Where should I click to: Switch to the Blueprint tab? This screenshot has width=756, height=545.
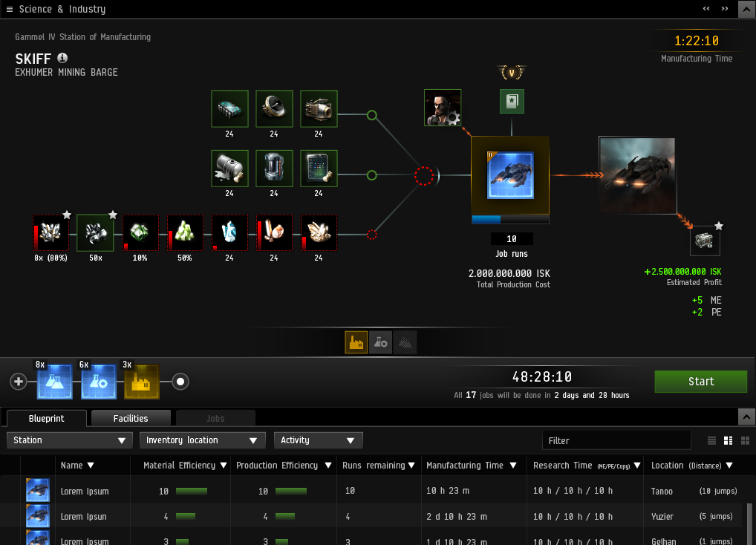[46, 418]
